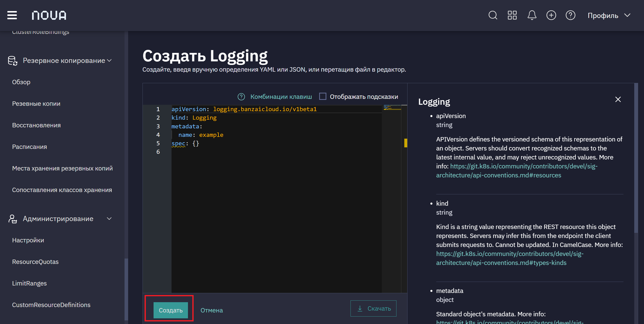
Task: Open the help question mark icon
Action: [571, 15]
